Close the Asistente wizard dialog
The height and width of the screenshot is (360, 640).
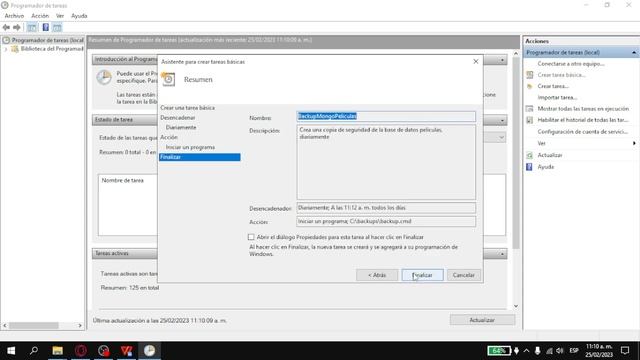(x=476, y=61)
